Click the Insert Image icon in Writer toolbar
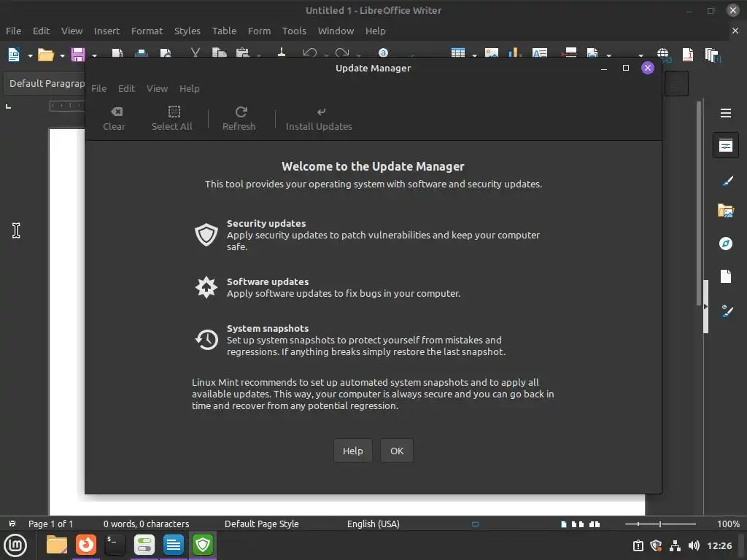The width and height of the screenshot is (747, 560). coord(492,52)
